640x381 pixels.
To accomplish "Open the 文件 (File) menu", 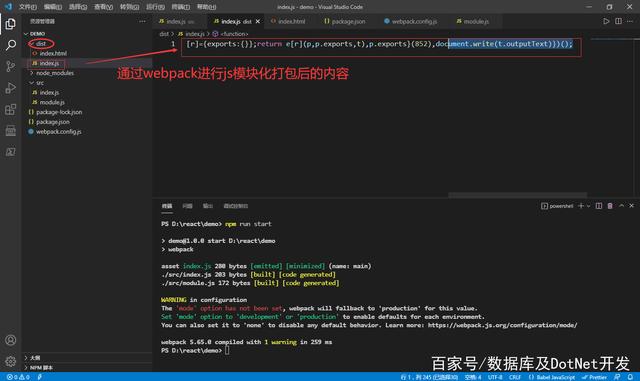I will pos(28,7).
